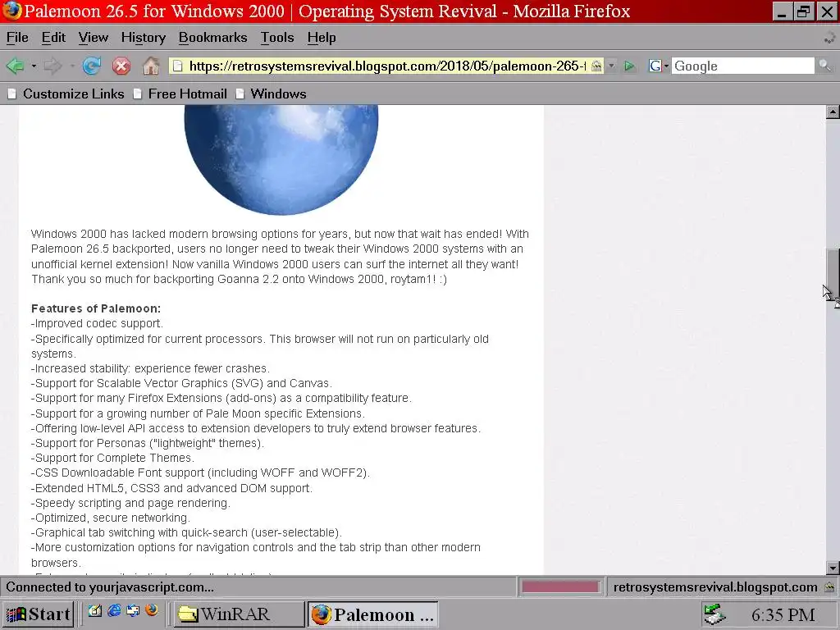The image size is (840, 630).
Task: Open the Windows bookmark
Action: tap(271, 94)
